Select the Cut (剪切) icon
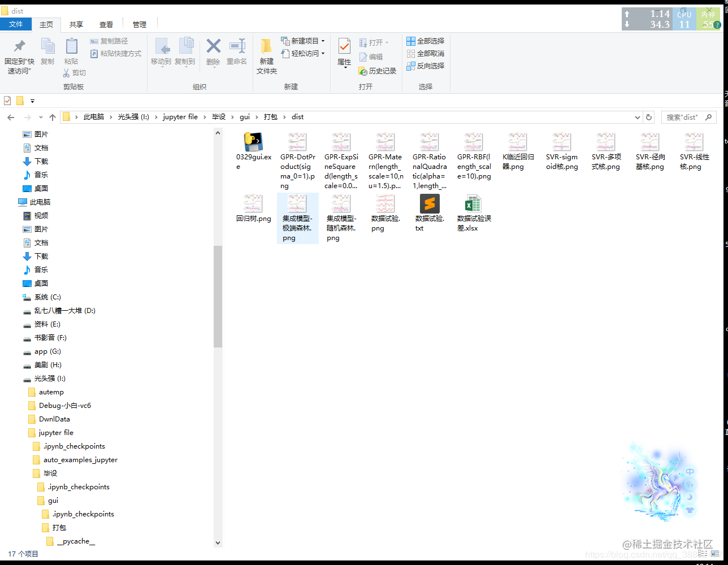Screen dimensions: 728x565 coord(76,72)
